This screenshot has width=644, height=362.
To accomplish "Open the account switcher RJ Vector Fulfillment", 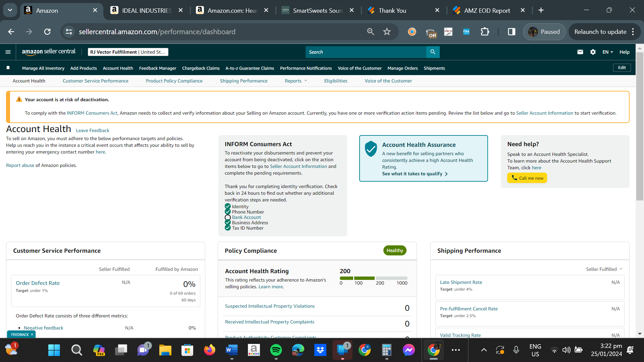I will coord(128,52).
